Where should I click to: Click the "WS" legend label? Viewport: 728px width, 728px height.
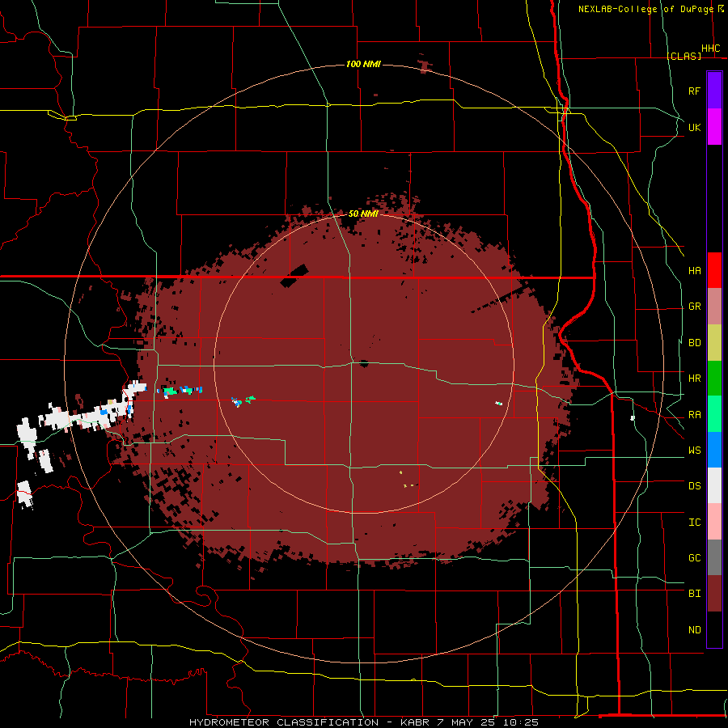[694, 451]
